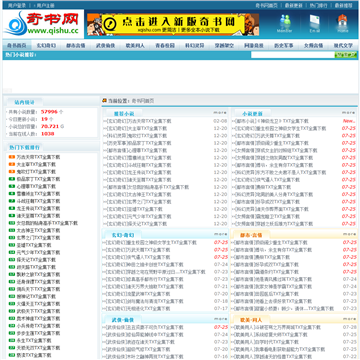Select the 玄幻奇幻 navigation tab
The image size is (360, 360).
pyautogui.click(x=46, y=46)
